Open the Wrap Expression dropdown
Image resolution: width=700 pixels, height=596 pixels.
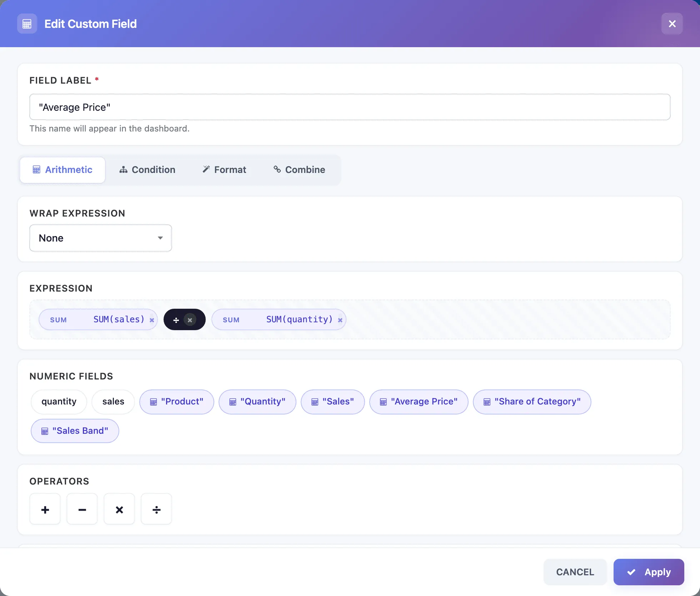(x=101, y=238)
